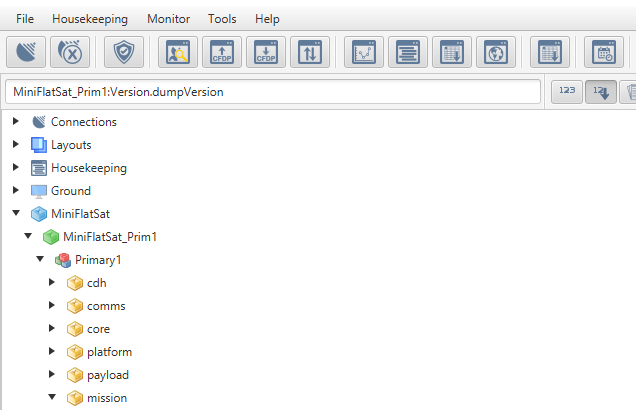Click the path field showing Version.dumpVersion
Screen dimensions: 636x410
(x=275, y=92)
